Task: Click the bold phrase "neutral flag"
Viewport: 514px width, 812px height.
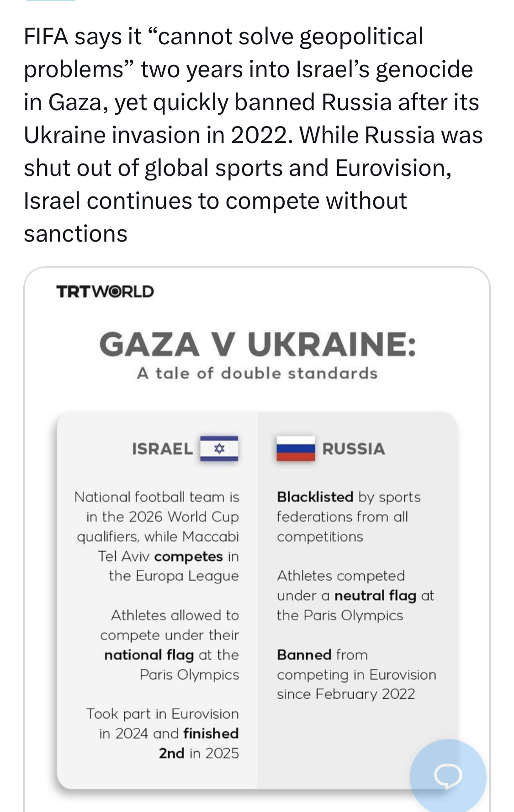Action: click(375, 596)
